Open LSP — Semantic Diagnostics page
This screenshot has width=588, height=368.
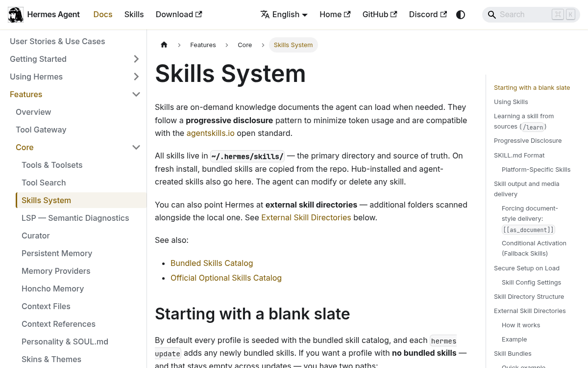click(75, 218)
